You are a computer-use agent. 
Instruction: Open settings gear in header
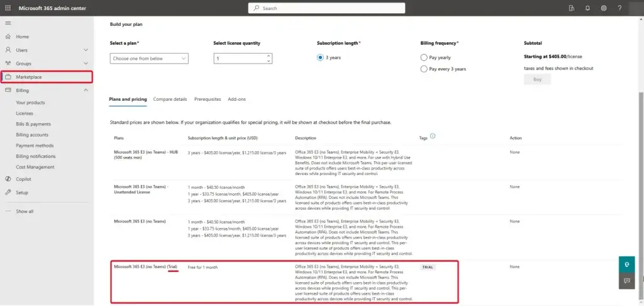coord(604,8)
